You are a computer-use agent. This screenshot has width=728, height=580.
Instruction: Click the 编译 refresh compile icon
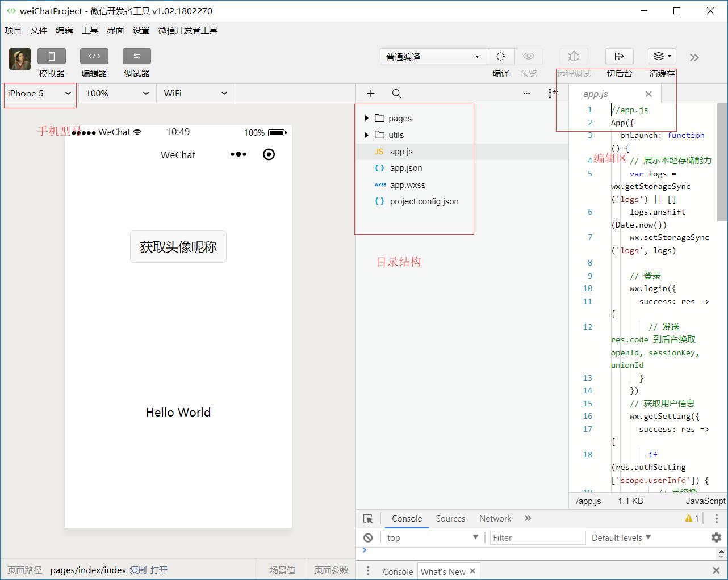[x=501, y=56]
